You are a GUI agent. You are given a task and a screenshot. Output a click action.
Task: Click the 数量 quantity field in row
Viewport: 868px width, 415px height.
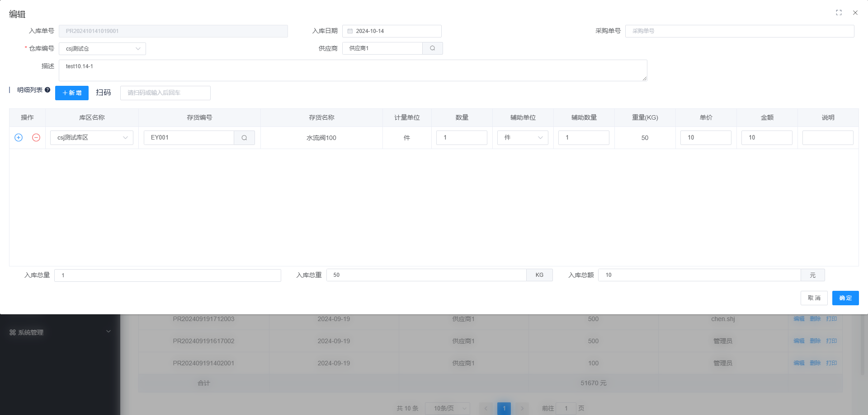(x=462, y=138)
